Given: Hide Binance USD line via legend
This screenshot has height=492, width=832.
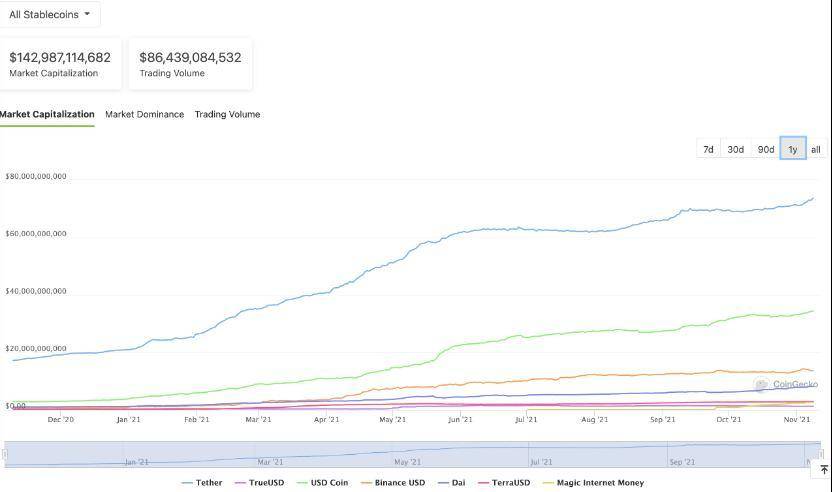Looking at the screenshot, I should coord(393,483).
